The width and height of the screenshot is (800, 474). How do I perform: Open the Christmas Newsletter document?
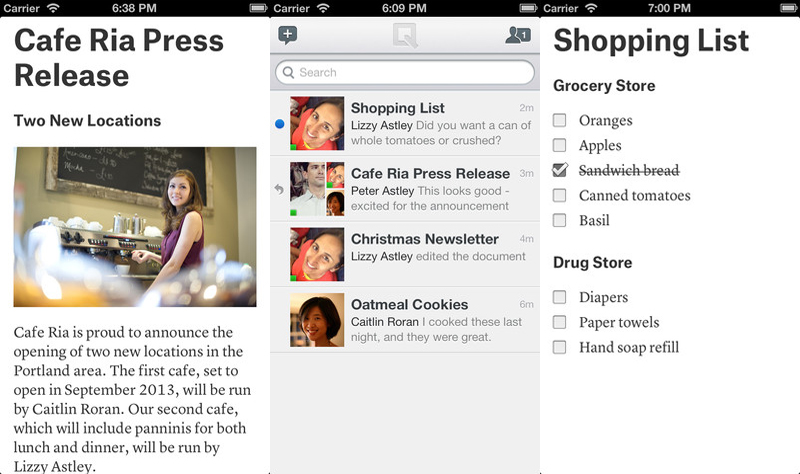(x=405, y=254)
